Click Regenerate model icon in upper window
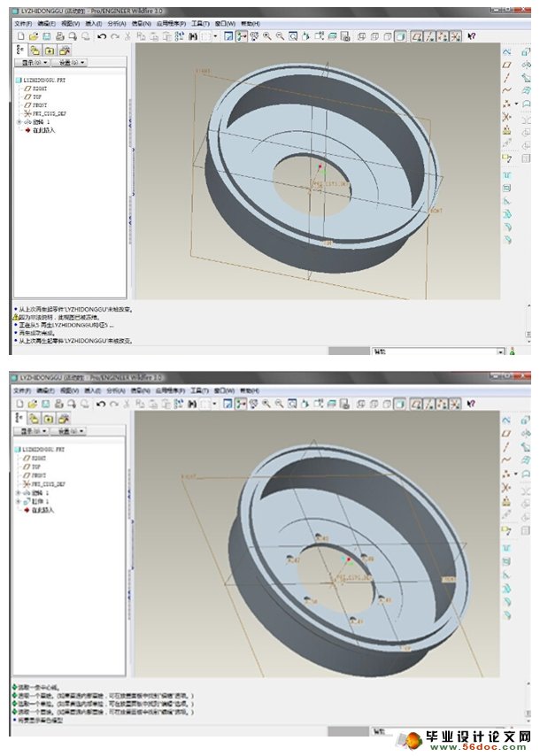The width and height of the screenshot is (540, 756). [180, 36]
